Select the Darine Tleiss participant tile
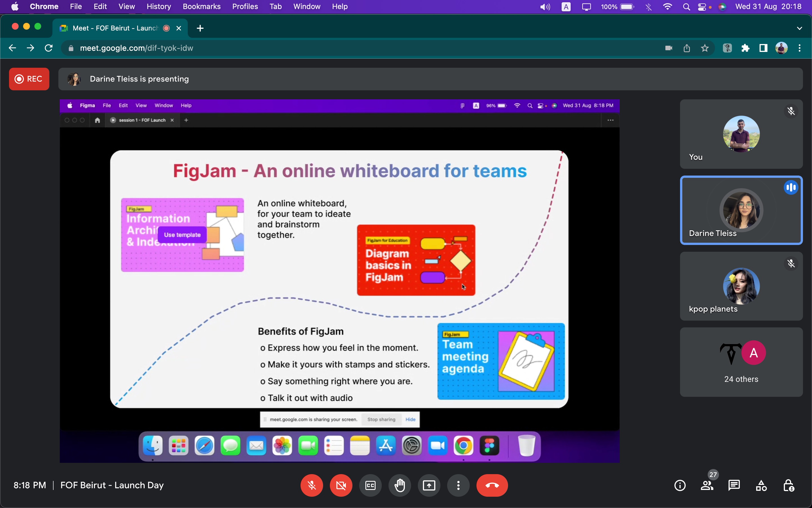 (741, 210)
